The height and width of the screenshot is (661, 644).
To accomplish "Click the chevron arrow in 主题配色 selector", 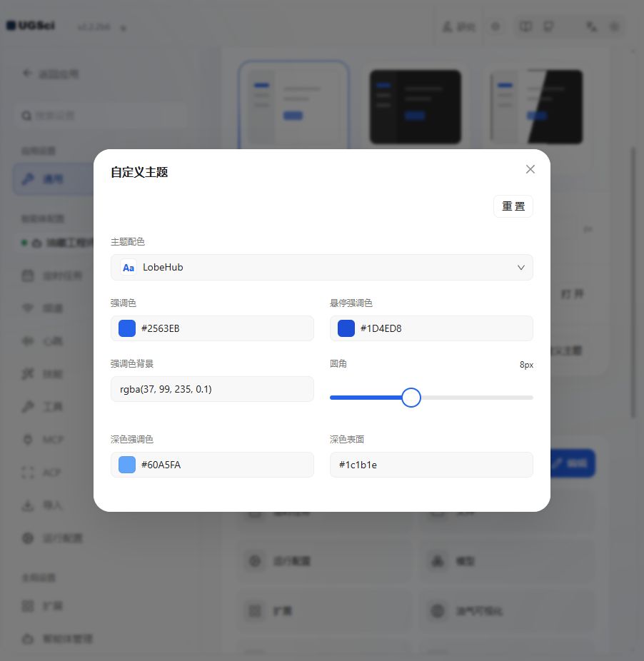I will point(521,267).
